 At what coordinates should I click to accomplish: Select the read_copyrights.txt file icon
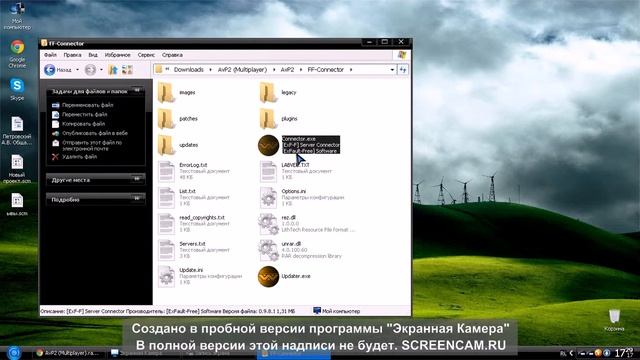coord(167,224)
